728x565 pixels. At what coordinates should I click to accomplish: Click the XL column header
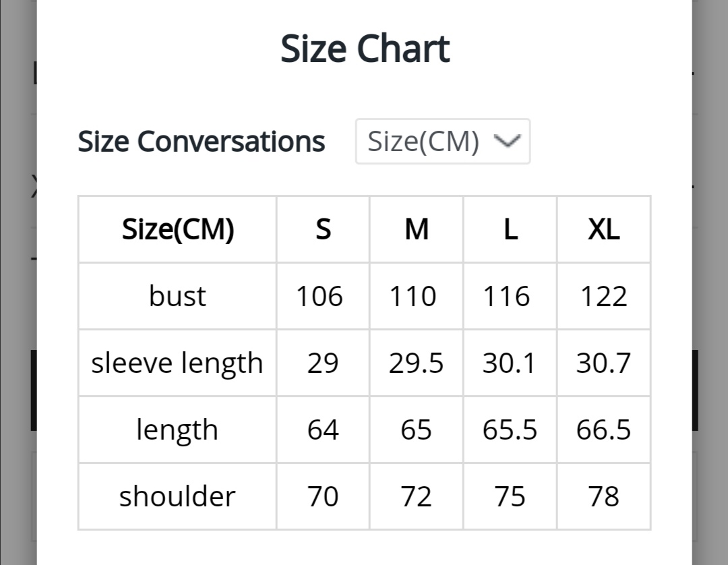603,229
